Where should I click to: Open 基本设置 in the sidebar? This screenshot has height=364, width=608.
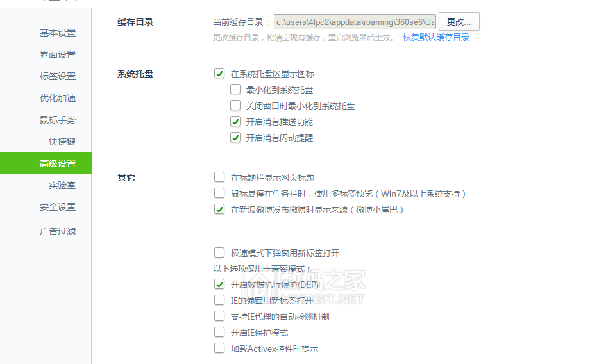[57, 33]
